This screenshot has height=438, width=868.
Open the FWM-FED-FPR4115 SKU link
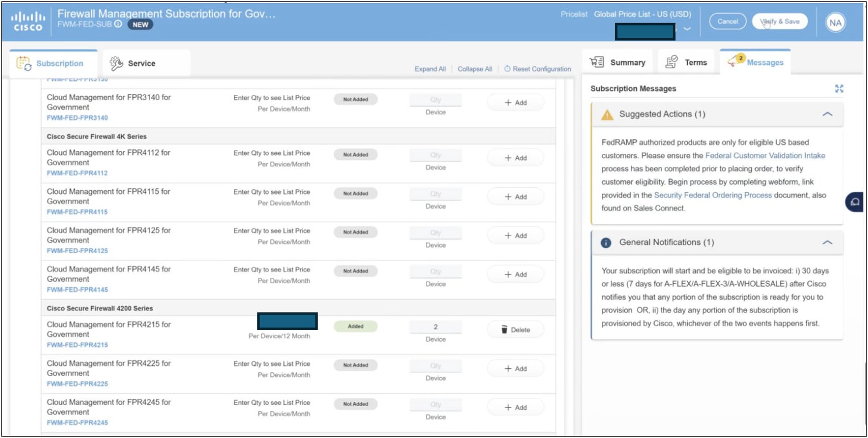[77, 212]
